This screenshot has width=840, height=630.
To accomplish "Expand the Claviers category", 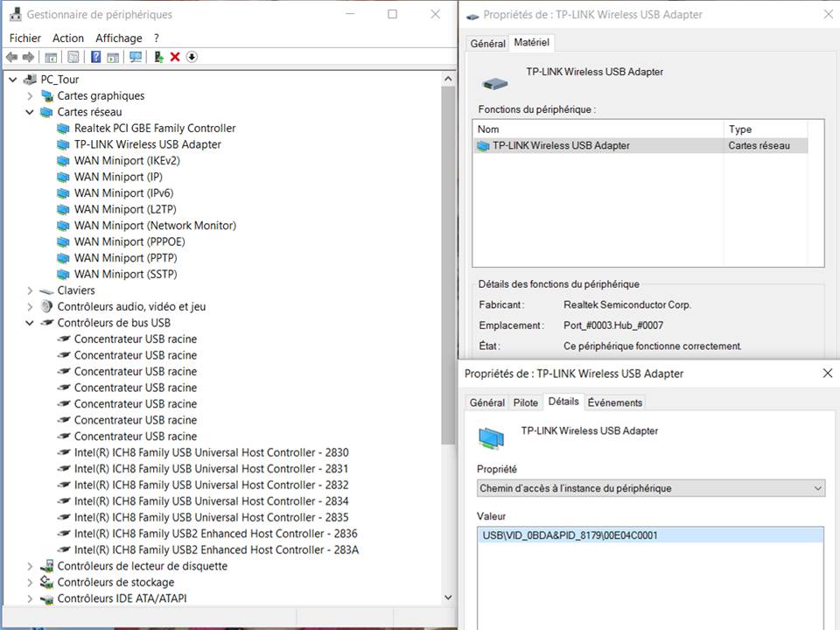I will click(30, 290).
